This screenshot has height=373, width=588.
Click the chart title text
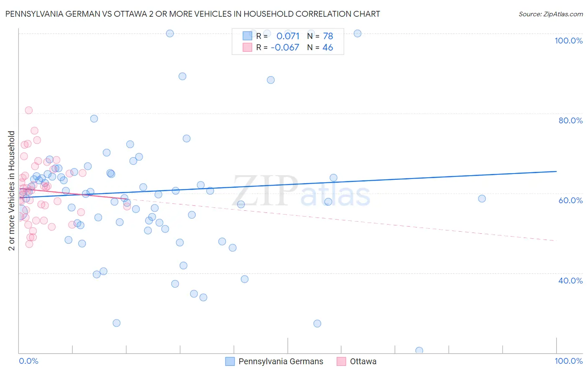pyautogui.click(x=192, y=14)
